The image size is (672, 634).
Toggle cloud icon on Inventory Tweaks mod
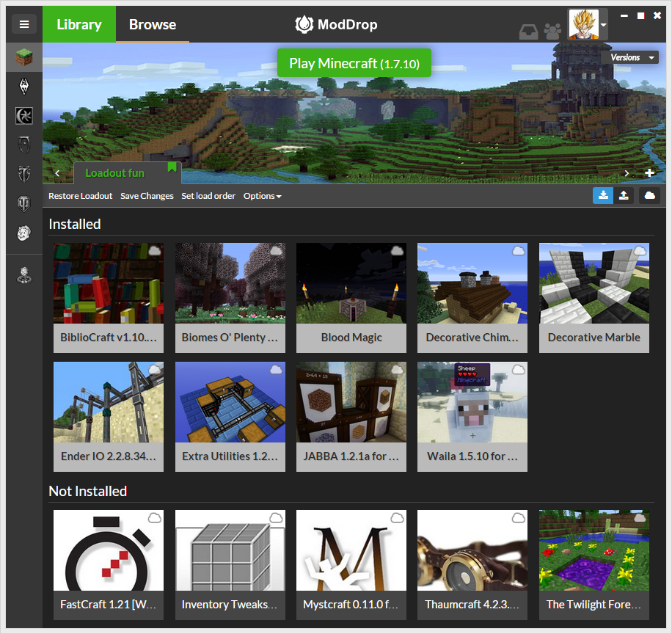276,518
